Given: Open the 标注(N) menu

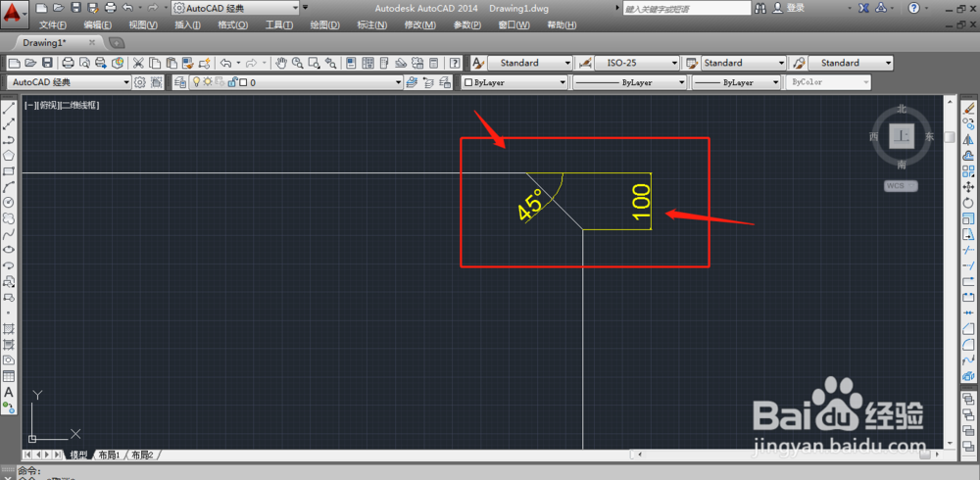Looking at the screenshot, I should (x=371, y=25).
